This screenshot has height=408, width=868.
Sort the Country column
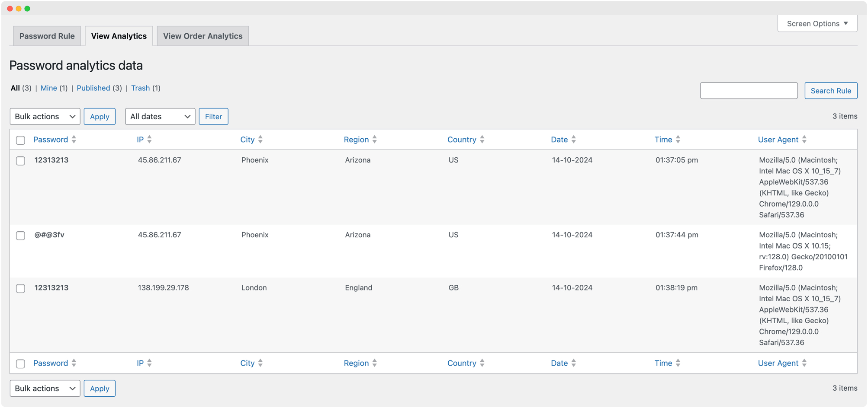point(462,139)
